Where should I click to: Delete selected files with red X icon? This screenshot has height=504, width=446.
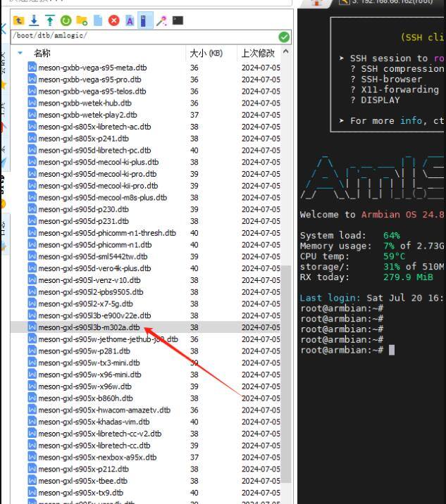point(113,21)
